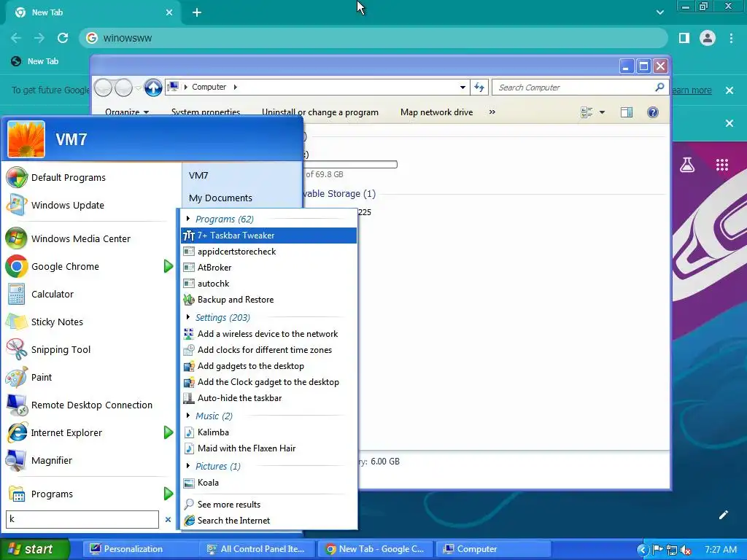Click the start menu search box
Image resolution: width=747 pixels, height=560 pixels.
tap(82, 519)
